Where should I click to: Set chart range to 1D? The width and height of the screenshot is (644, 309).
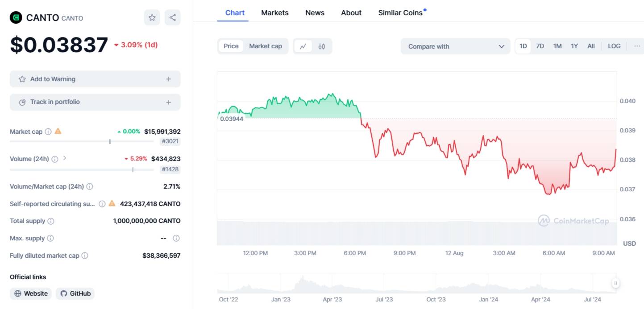523,46
